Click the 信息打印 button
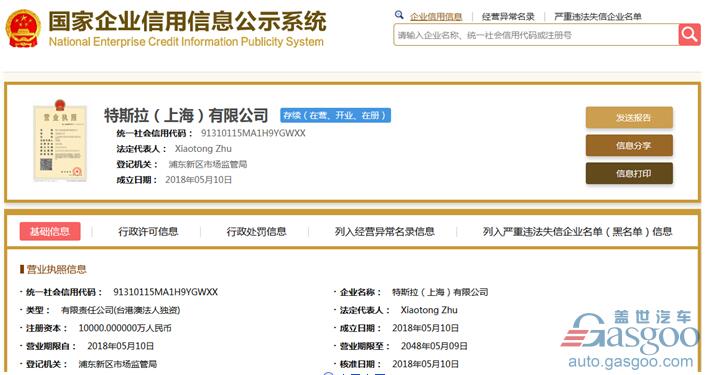This screenshot has height=375, width=705. [629, 173]
